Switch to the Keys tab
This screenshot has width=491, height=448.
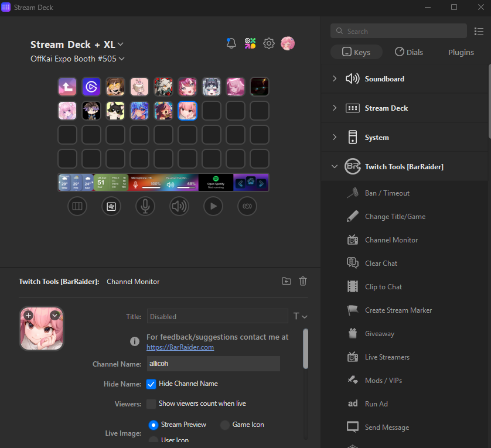coord(356,52)
